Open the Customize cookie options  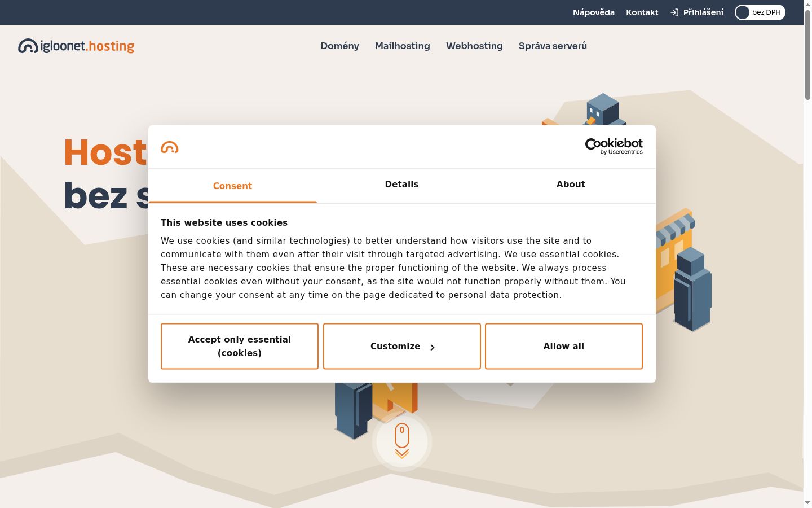pyautogui.click(x=402, y=346)
